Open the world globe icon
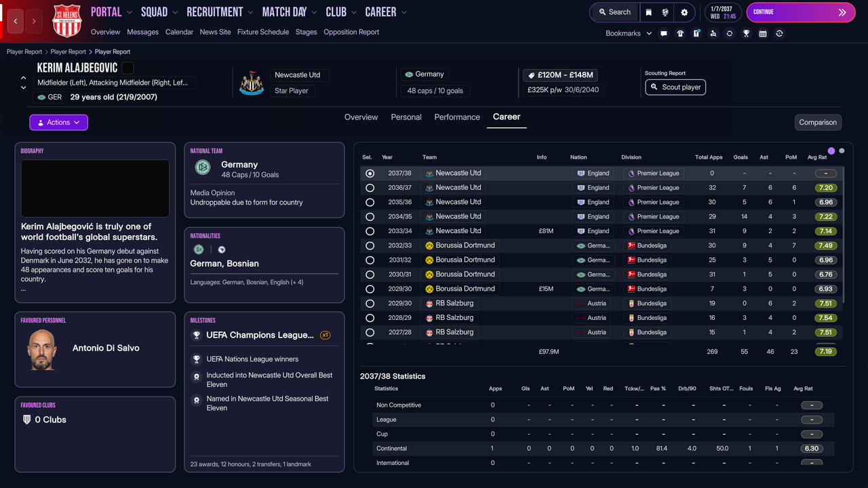Image resolution: width=868 pixels, height=488 pixels. coord(666,12)
